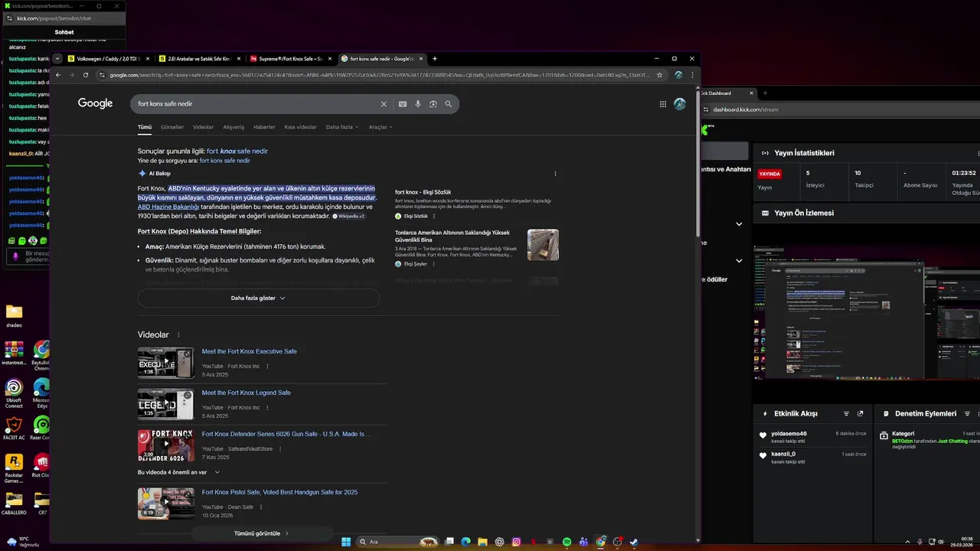Clear the Google search box text
The width and height of the screenshot is (980, 551).
click(384, 104)
